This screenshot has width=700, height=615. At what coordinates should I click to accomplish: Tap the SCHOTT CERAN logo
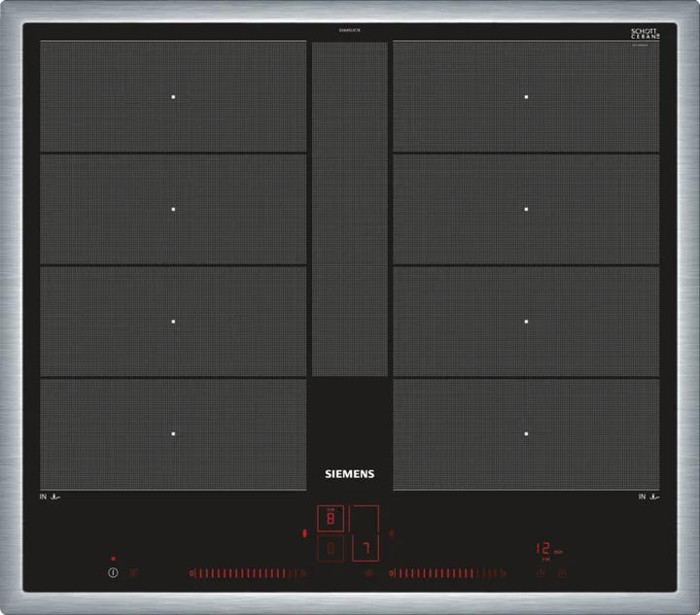pos(645,34)
